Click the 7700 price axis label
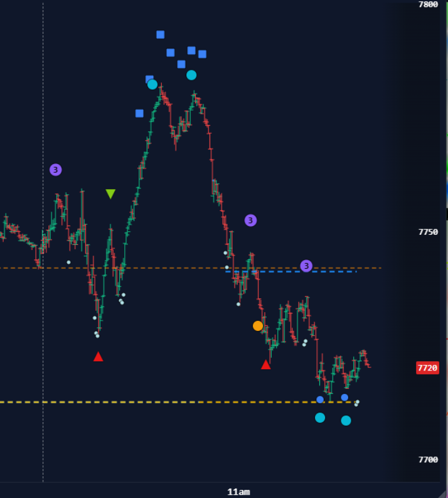Image resolution: width=448 pixels, height=498 pixels. coord(428,460)
